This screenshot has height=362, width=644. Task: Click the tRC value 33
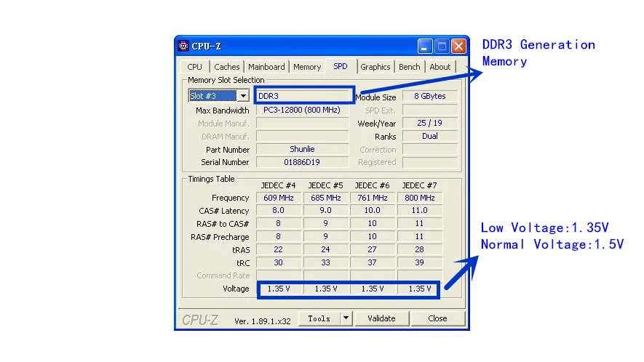click(326, 262)
